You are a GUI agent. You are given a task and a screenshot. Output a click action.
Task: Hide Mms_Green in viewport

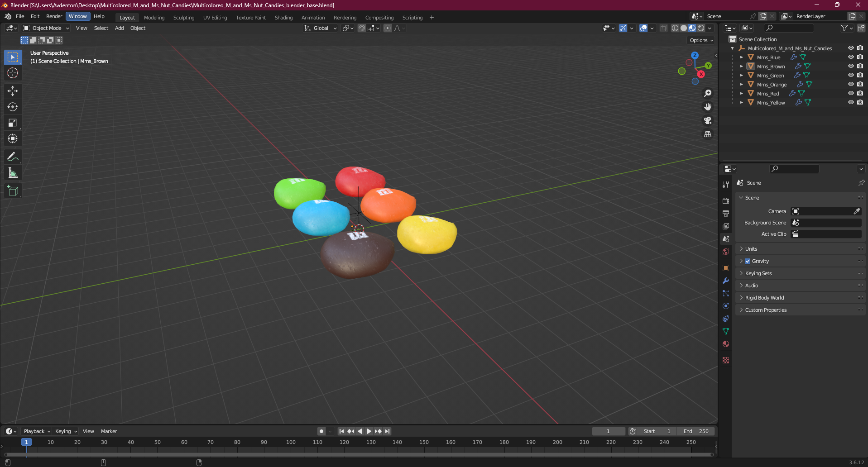851,75
